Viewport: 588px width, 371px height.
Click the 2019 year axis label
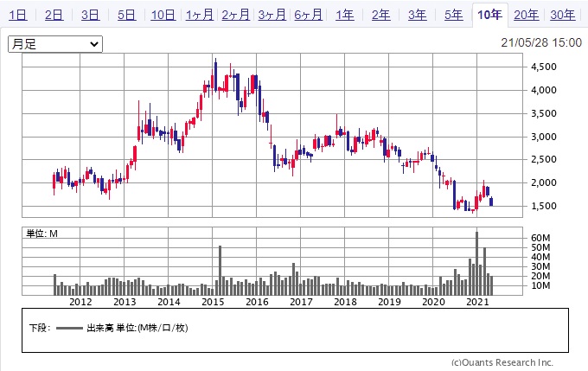point(389,302)
